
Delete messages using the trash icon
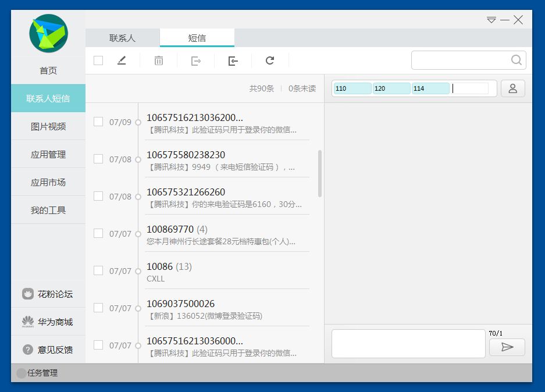(x=158, y=60)
